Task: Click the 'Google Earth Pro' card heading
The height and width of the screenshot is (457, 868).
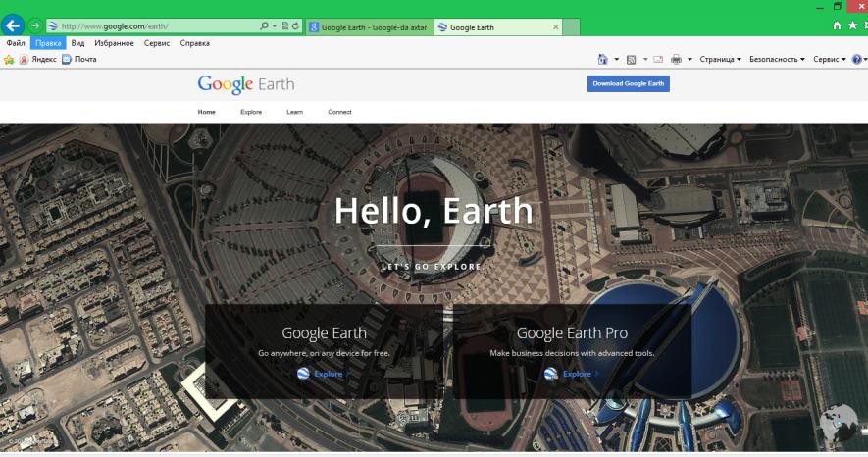Action: (x=572, y=333)
